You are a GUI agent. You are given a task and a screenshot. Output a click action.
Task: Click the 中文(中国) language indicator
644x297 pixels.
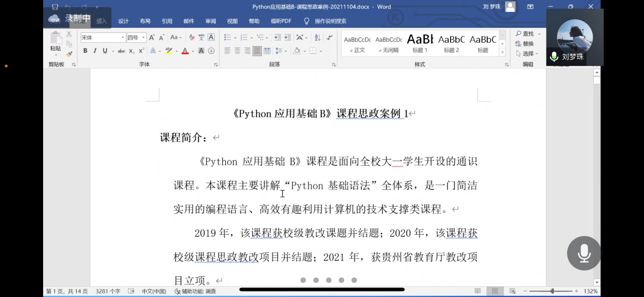[154, 291]
